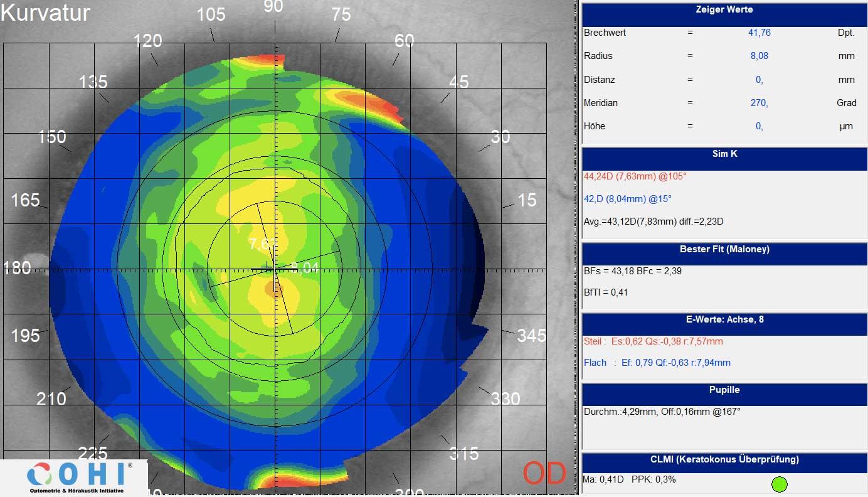
Task: Click the BfTI = 0,41 value
Action: (x=606, y=292)
